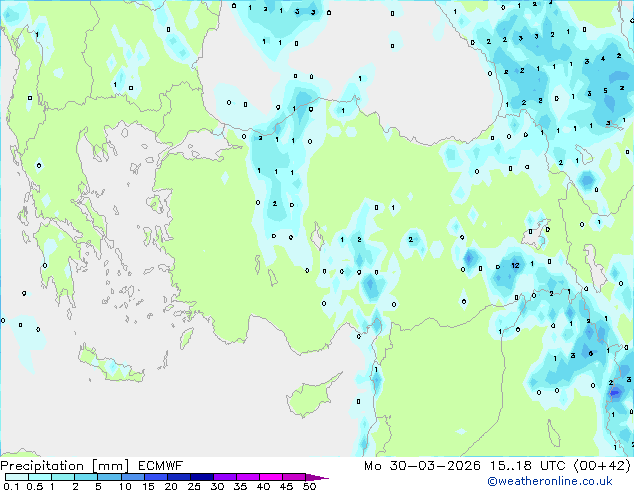Click the "4" precipitation value on the map
Image resolution: width=634 pixels, height=490 pixels.
point(603,59)
